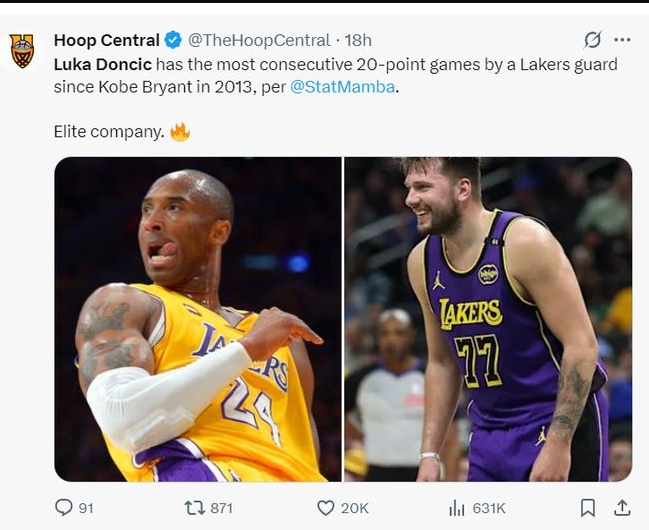The height and width of the screenshot is (530, 649).
Task: Like the post with the heart icon
Action: tap(325, 508)
